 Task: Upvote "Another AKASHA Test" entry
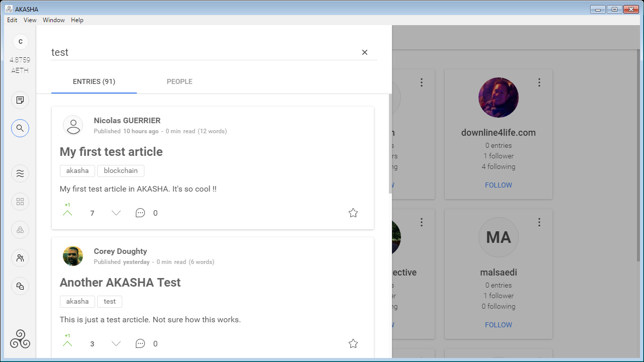tap(67, 343)
